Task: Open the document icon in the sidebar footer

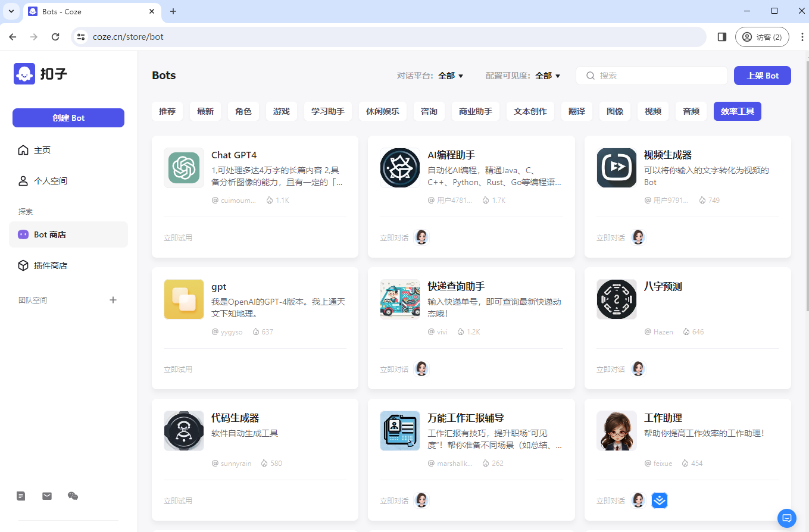Action: pos(21,496)
